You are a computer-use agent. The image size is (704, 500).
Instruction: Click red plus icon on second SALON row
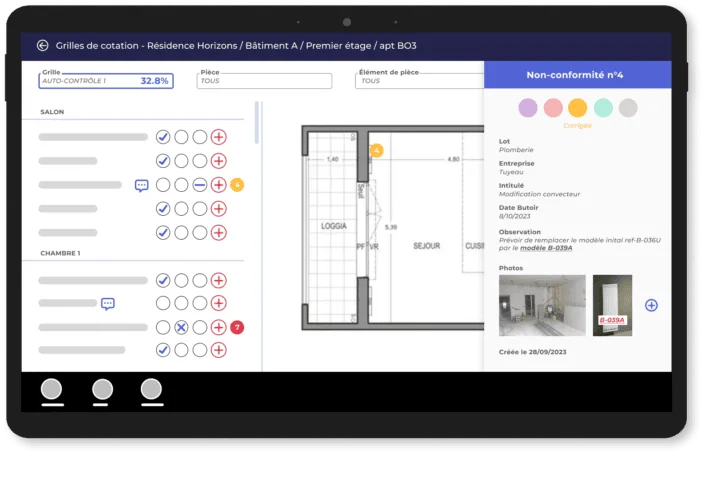219,161
